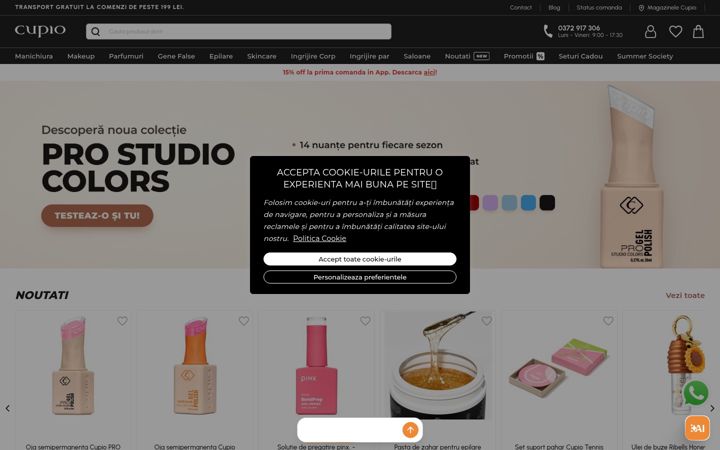Viewport: 720px width, 450px height.
Task: Open the Gene False menu
Action: coord(176,56)
